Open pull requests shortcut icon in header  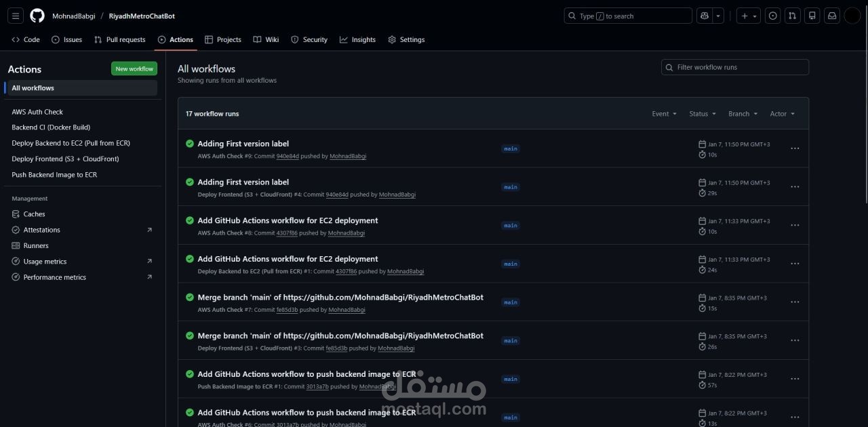792,16
